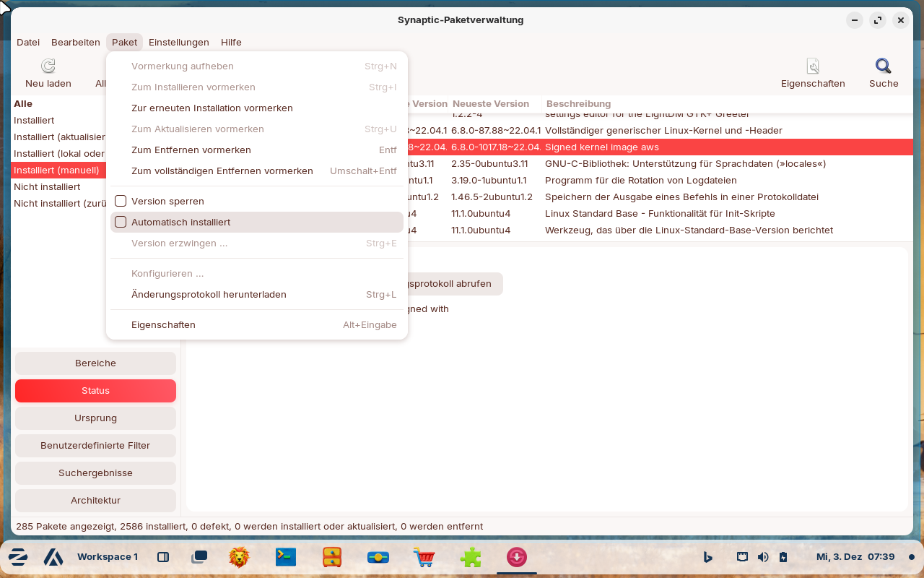Click the volume speaker tray icon
This screenshot has height=578, width=924.
coord(763,557)
